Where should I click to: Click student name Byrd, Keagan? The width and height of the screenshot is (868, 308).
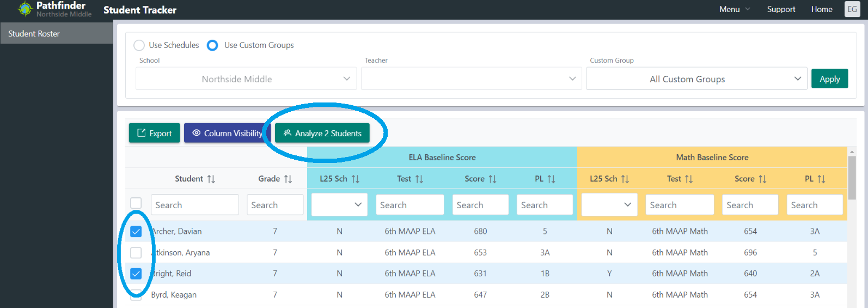[x=174, y=295]
